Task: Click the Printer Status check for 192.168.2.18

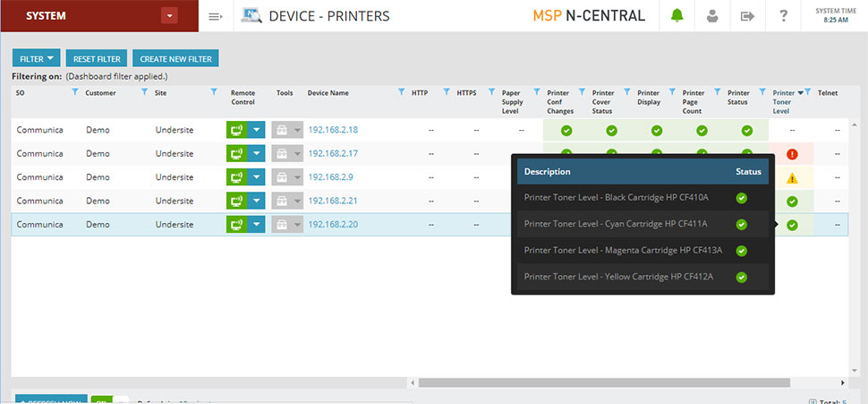Action: [x=747, y=131]
